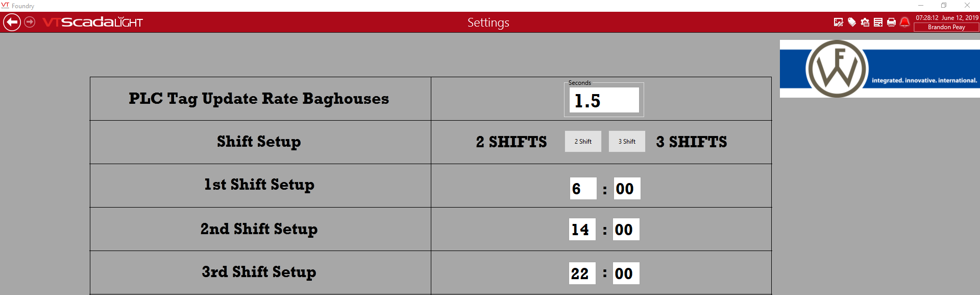Image resolution: width=980 pixels, height=295 pixels.
Task: Open the Tag Browser icon
Action: point(852,22)
